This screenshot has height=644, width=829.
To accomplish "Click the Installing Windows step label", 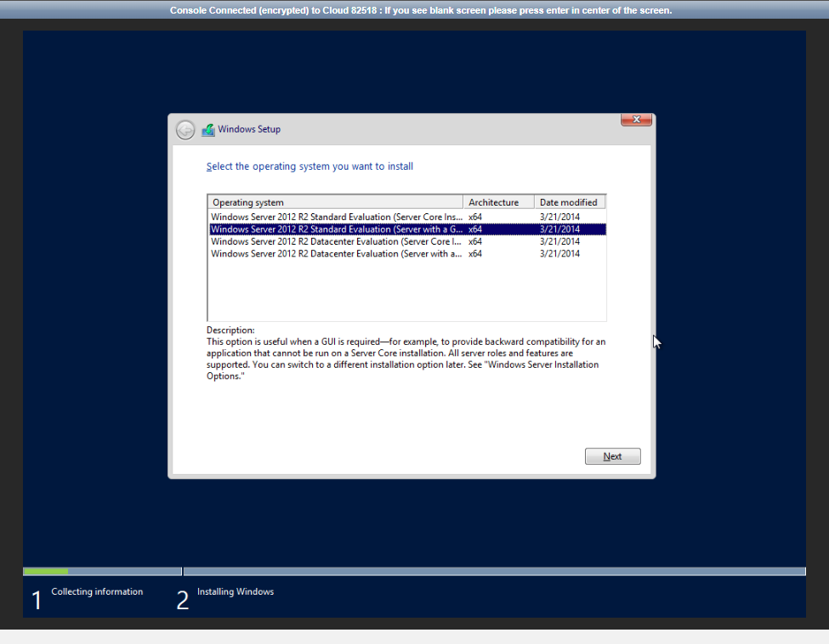I will click(x=236, y=591).
